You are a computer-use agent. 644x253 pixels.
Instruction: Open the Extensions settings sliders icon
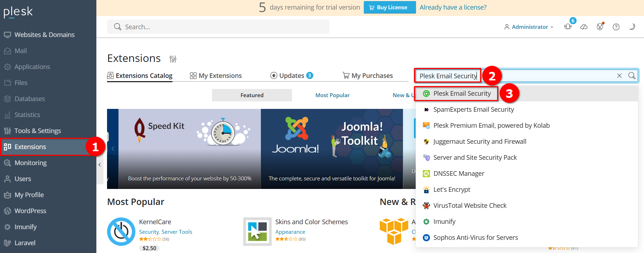point(173,59)
